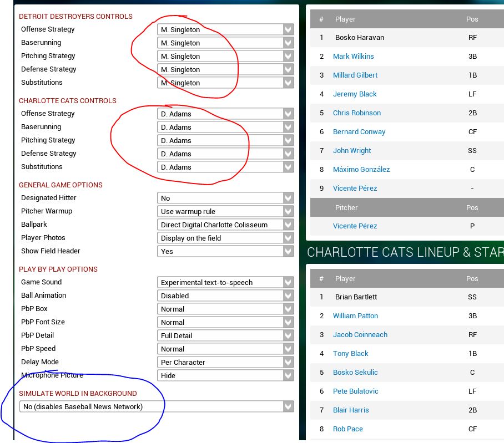Click the Detroit Destroyers Controls heading
This screenshot has height=443, width=504.
click(75, 17)
